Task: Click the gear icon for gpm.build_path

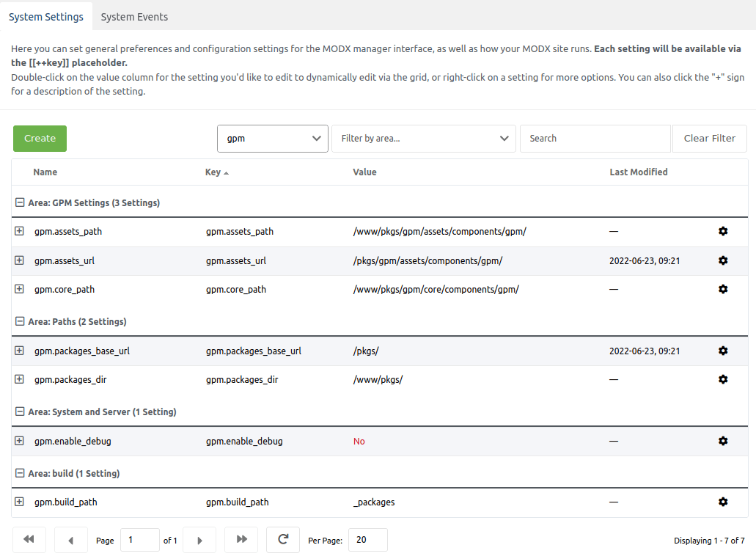Action: click(x=723, y=502)
